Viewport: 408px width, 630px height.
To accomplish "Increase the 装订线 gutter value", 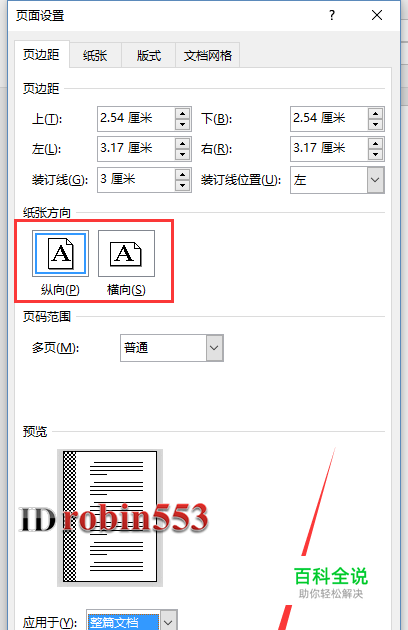I will click(182, 174).
